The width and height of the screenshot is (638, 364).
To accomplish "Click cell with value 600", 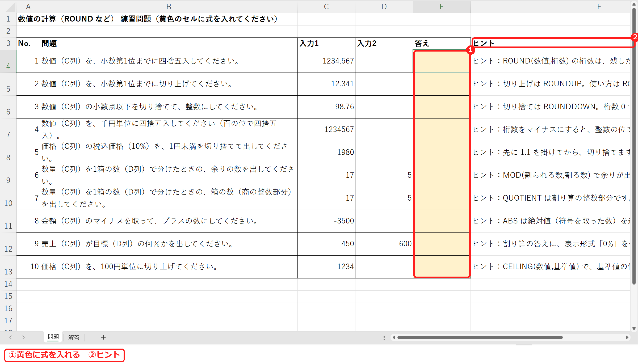I will [384, 244].
